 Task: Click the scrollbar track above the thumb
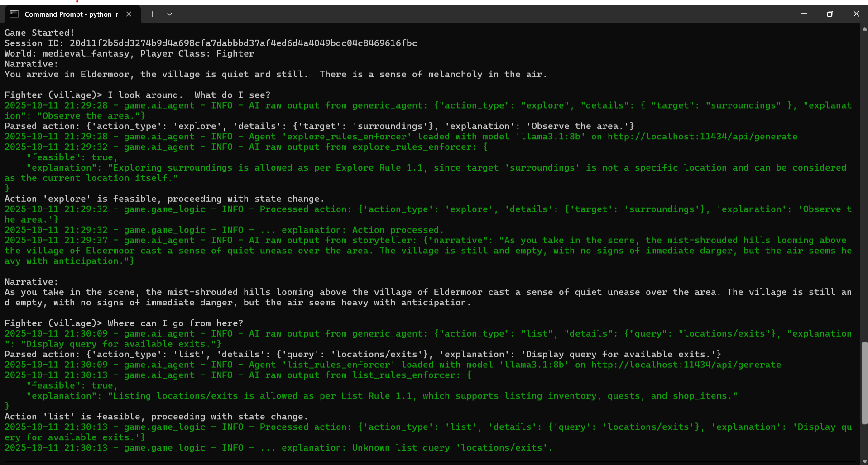864,181
